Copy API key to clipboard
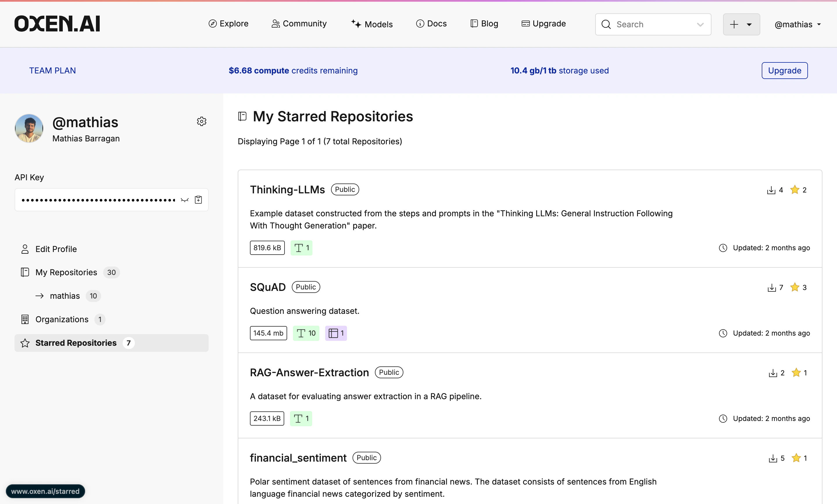 pos(198,200)
